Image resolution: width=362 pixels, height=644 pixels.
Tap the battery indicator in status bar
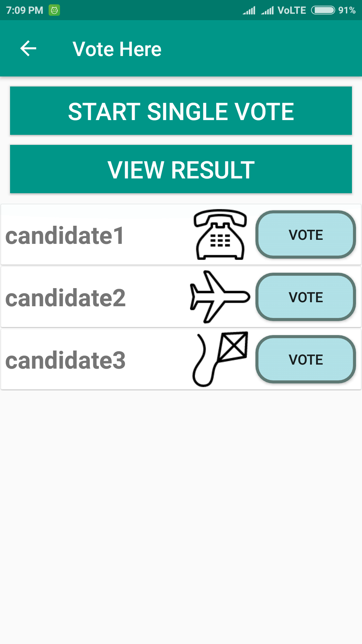coord(323,10)
